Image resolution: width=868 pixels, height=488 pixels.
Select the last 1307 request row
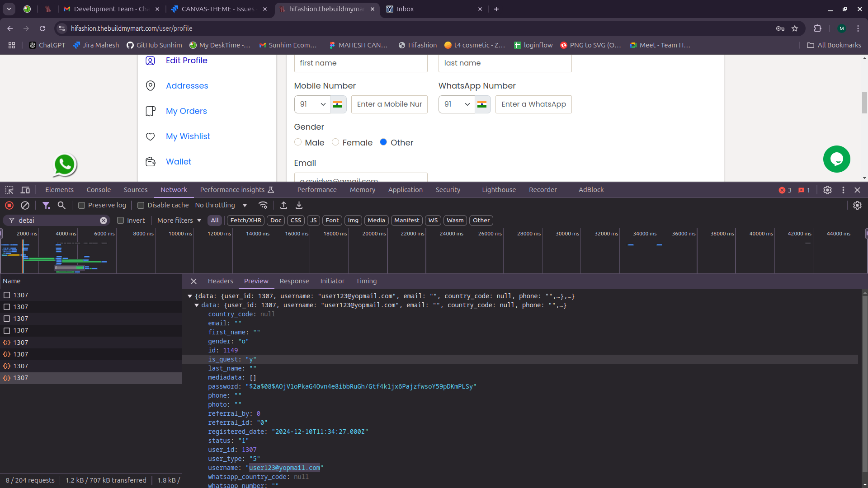pos(91,378)
